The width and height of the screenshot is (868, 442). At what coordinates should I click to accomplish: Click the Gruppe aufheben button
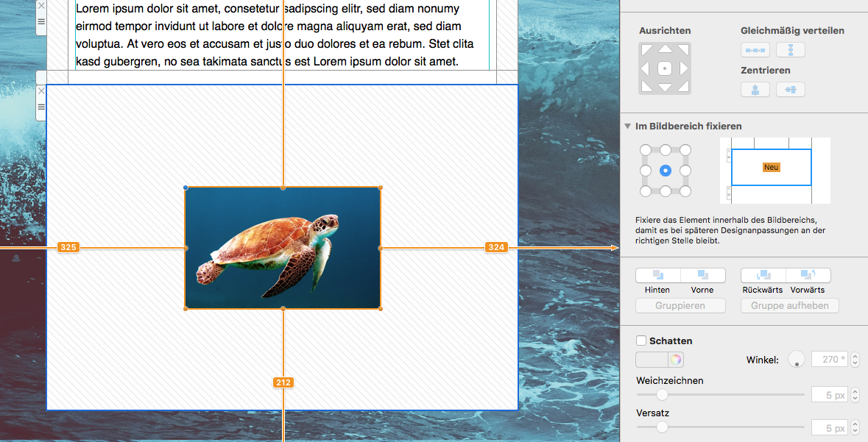790,305
